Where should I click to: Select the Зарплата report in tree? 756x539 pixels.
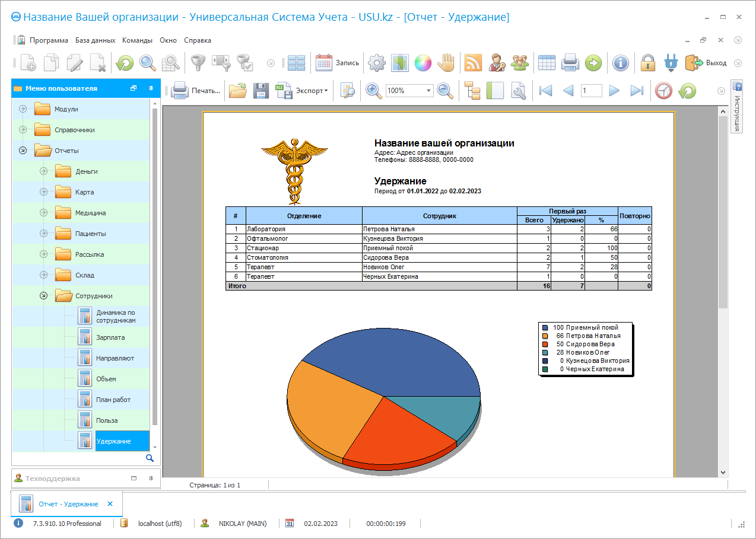point(110,337)
